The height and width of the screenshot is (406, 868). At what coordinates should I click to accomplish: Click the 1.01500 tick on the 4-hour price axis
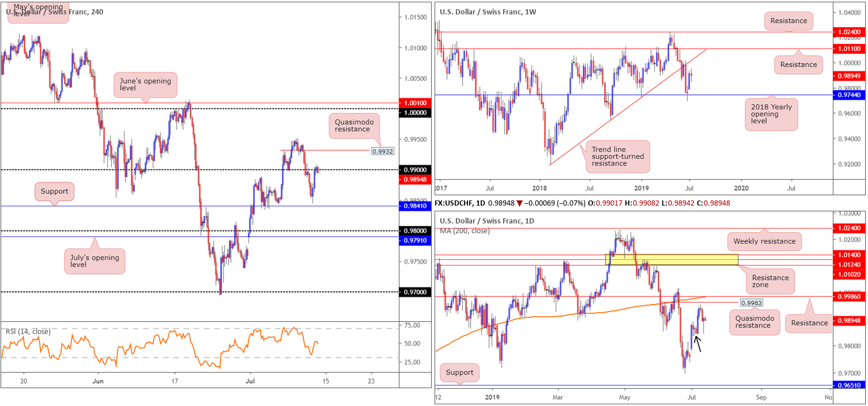(415, 17)
